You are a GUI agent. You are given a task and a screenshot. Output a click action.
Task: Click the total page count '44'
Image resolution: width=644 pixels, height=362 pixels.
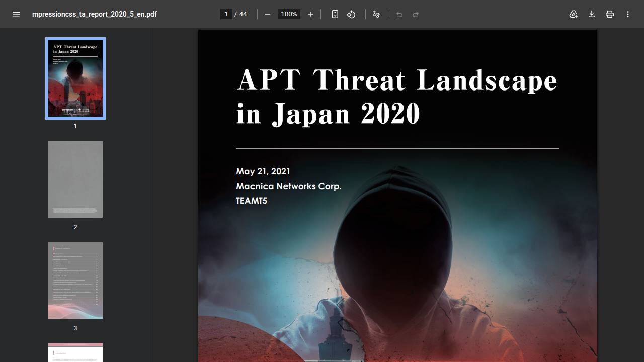[x=243, y=14]
